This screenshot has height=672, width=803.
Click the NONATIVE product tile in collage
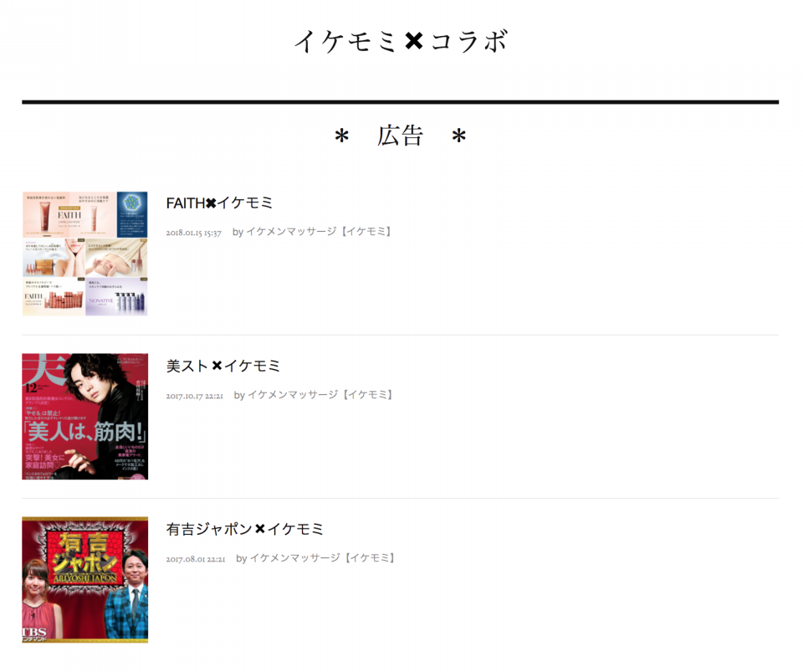[x=116, y=297]
